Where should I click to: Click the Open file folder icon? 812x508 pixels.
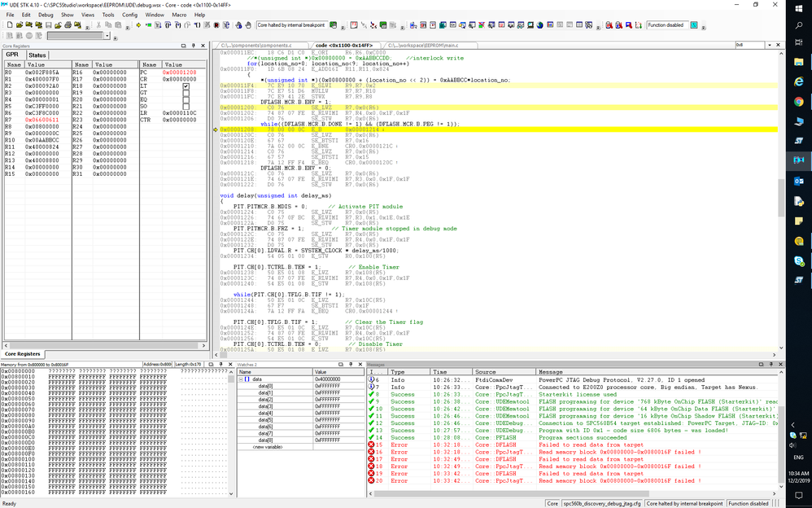tap(20, 25)
